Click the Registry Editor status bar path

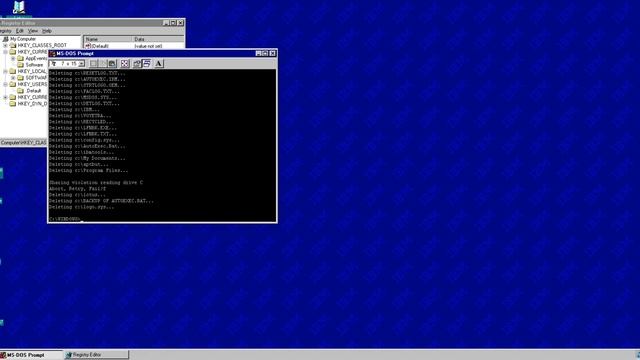click(24, 142)
